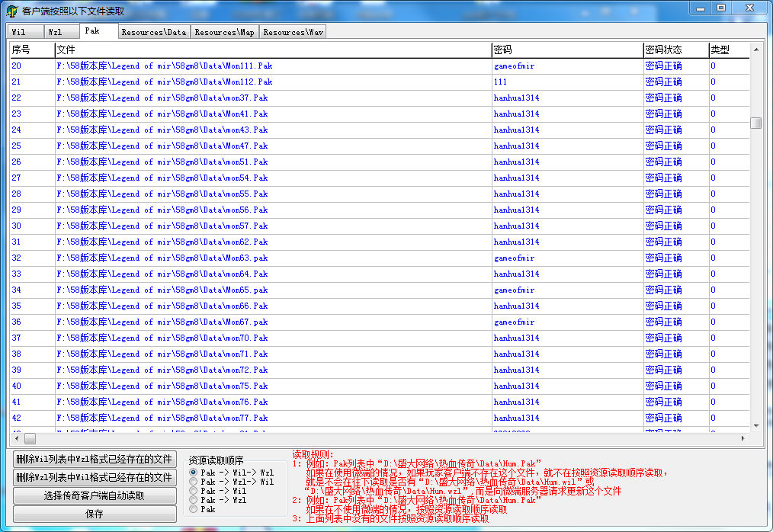The image size is (773, 532).
Task: Click gameofmir password in row 32
Action: pos(514,258)
